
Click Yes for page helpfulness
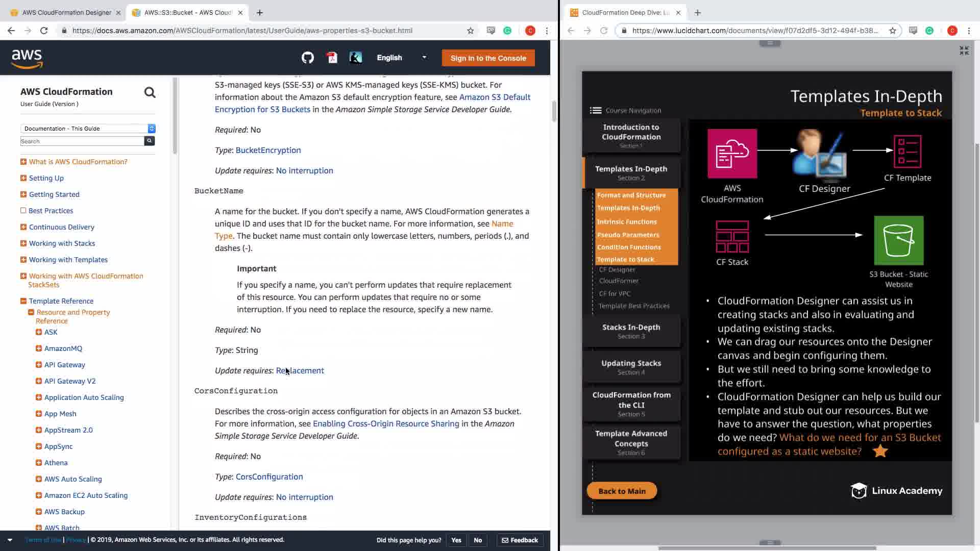point(456,540)
